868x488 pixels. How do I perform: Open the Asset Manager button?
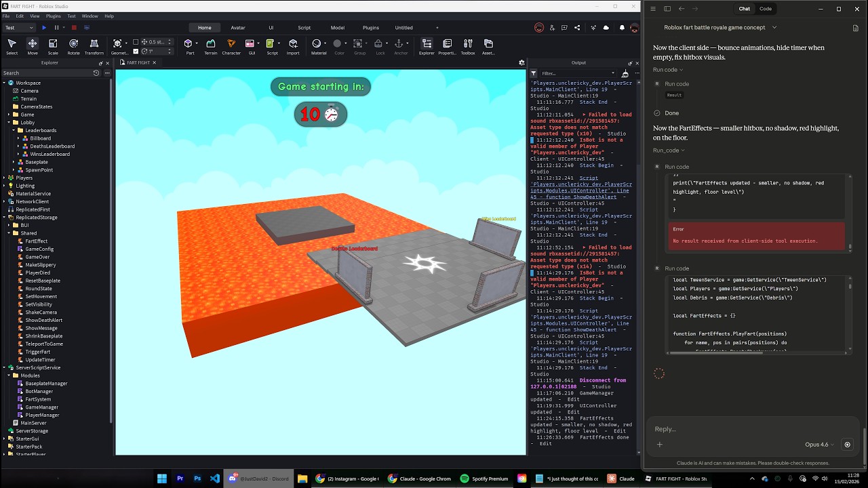tap(488, 46)
